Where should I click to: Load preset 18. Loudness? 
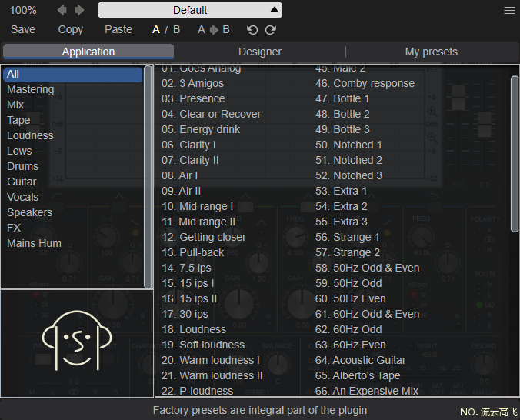(x=194, y=329)
